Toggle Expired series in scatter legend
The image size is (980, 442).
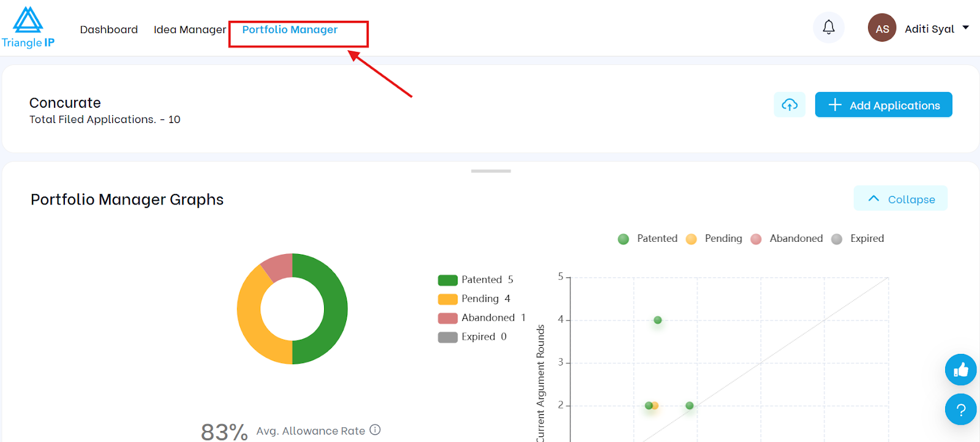point(858,239)
